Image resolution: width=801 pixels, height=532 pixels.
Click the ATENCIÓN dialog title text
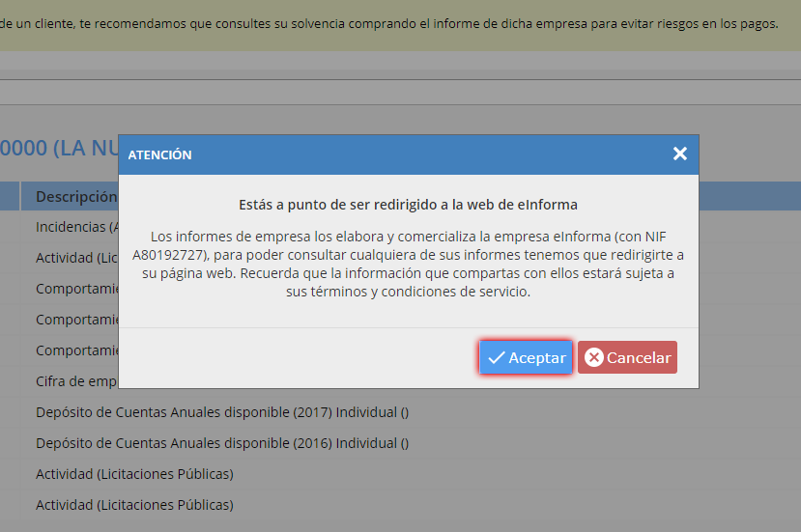click(159, 154)
